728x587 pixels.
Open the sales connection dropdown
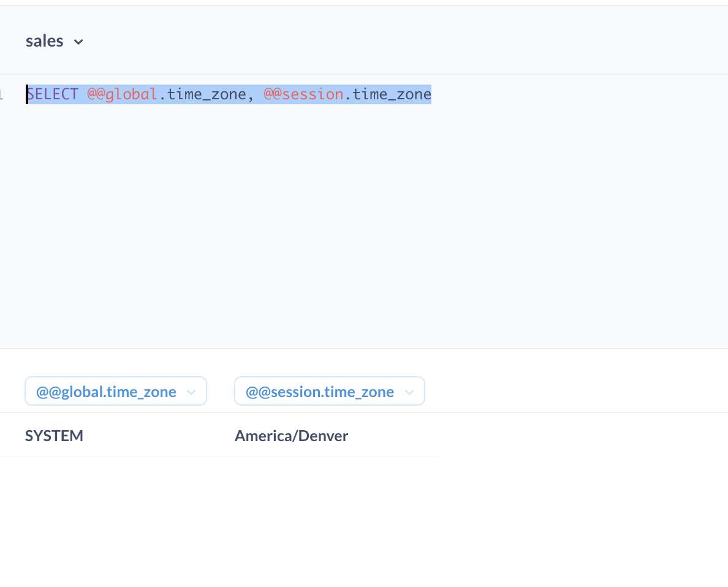(x=78, y=42)
